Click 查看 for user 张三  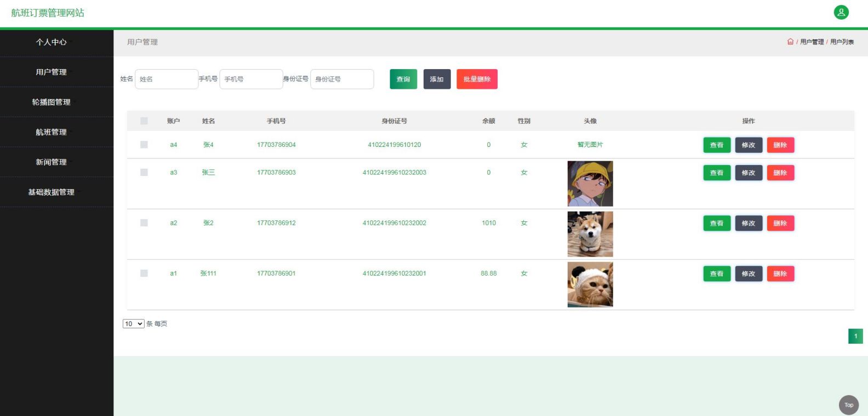(717, 173)
